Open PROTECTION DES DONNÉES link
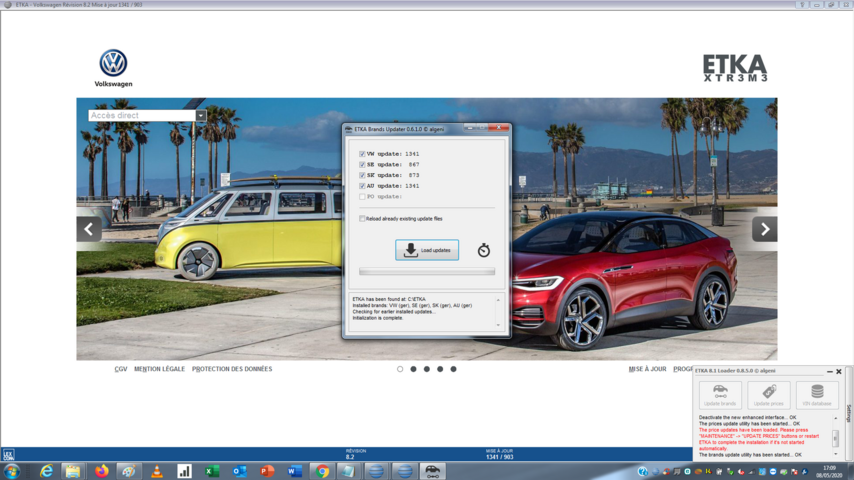Screen dimensions: 854x480 click(x=232, y=369)
